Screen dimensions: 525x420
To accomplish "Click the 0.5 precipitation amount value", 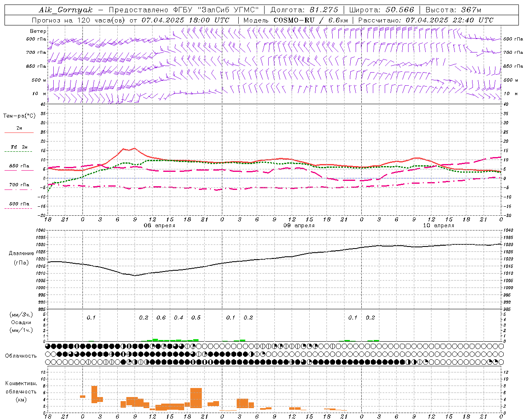I will 196,318.
